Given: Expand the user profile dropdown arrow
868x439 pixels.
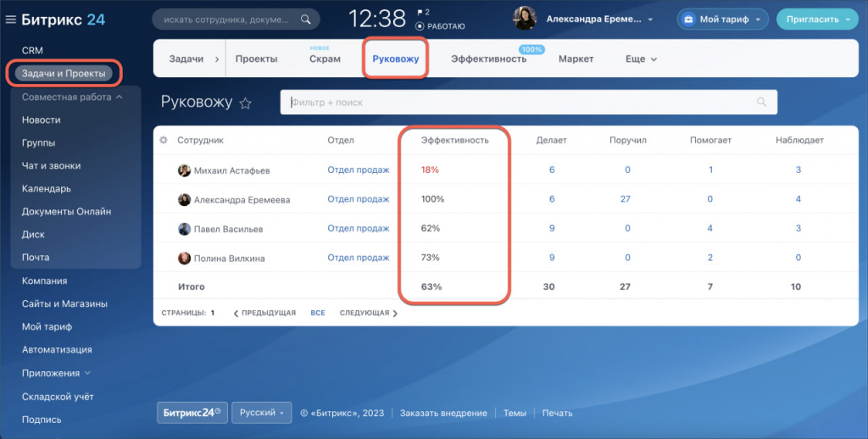Looking at the screenshot, I should [x=650, y=20].
